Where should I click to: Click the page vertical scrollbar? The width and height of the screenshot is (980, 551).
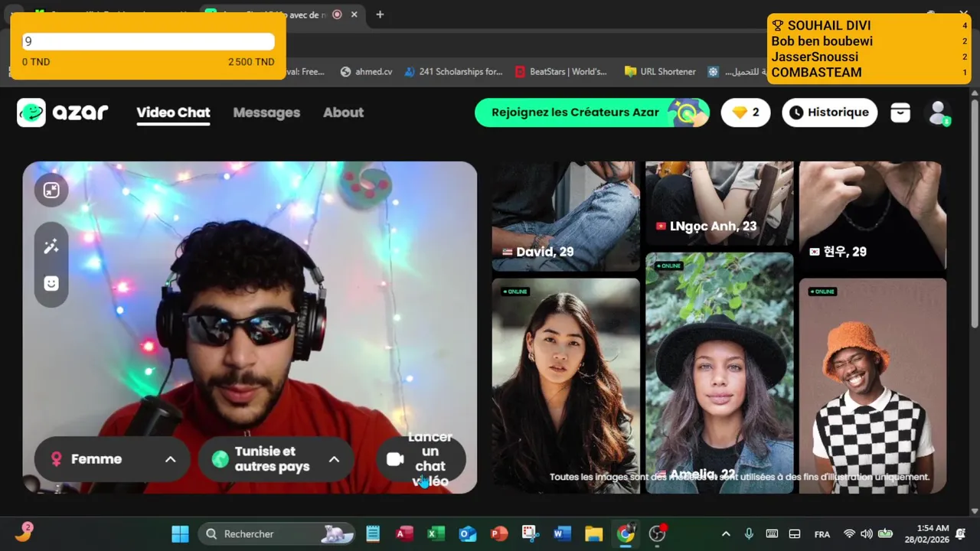pyautogui.click(x=975, y=214)
